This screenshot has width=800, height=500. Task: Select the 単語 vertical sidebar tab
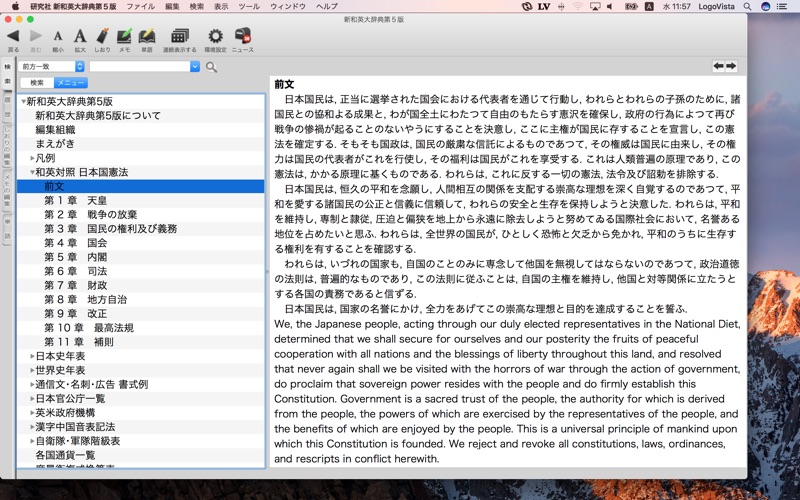point(8,229)
